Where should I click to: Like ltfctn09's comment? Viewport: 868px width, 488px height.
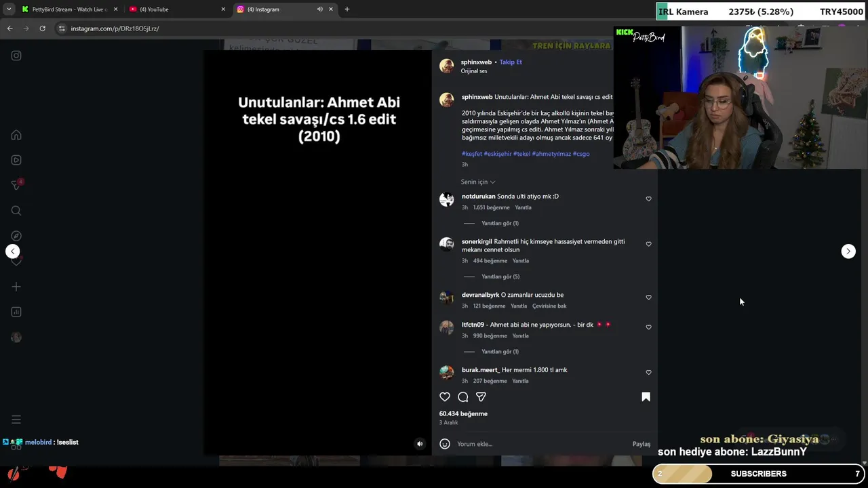(x=648, y=327)
